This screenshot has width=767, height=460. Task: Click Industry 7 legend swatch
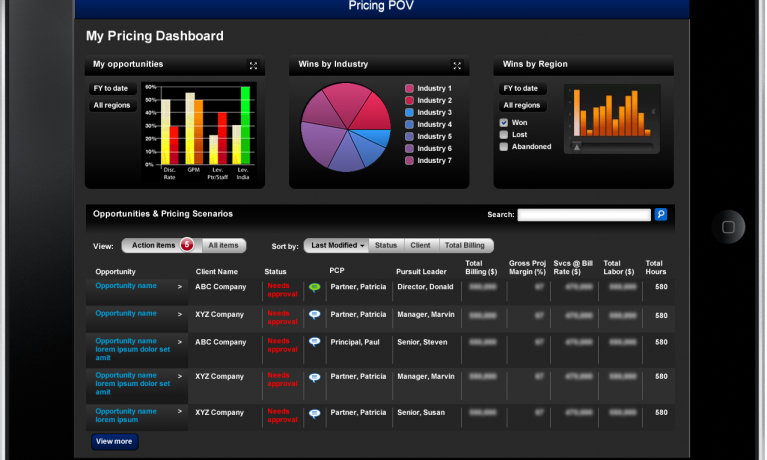click(409, 161)
